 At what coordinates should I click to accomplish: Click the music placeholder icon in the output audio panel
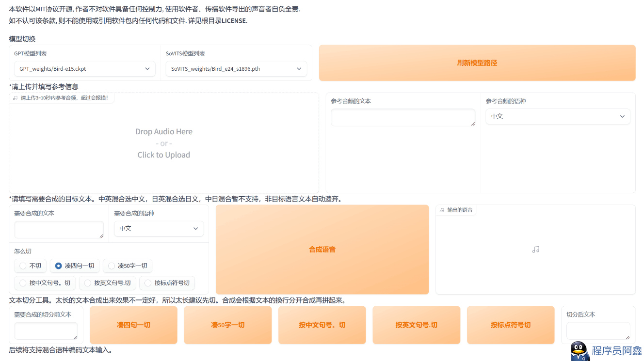[x=536, y=250]
